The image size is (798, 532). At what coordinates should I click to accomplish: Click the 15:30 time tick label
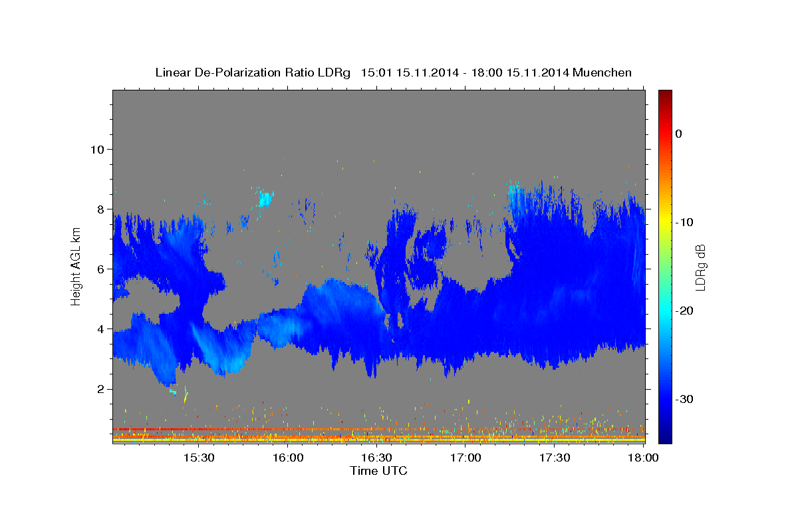[199, 458]
